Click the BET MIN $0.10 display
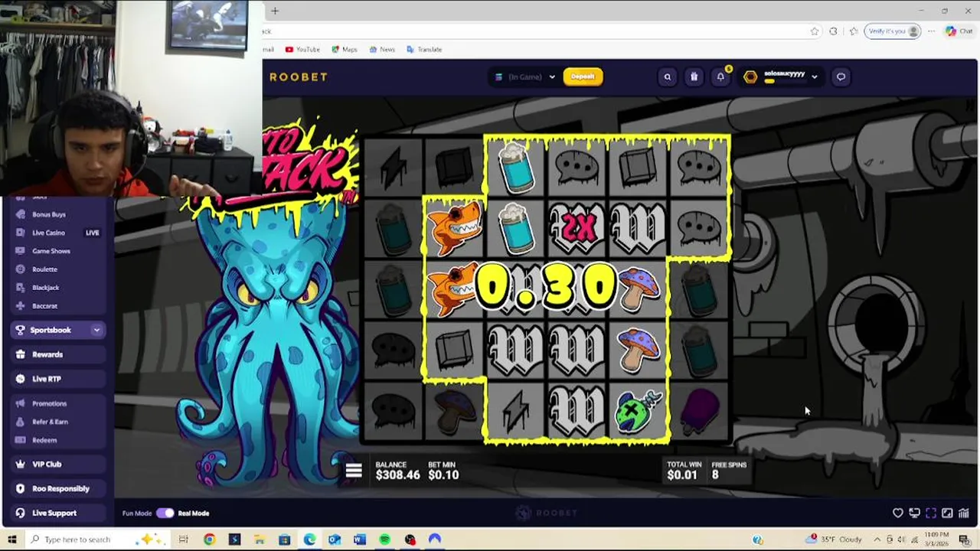 [x=443, y=471]
